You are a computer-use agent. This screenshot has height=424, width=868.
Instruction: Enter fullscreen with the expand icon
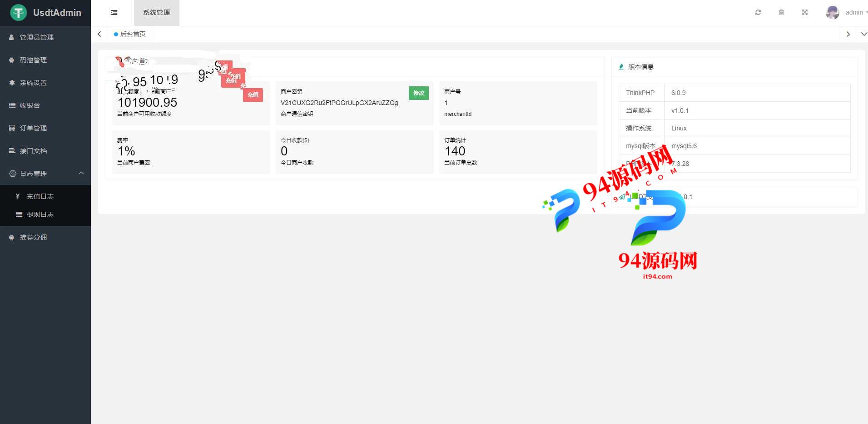point(805,12)
